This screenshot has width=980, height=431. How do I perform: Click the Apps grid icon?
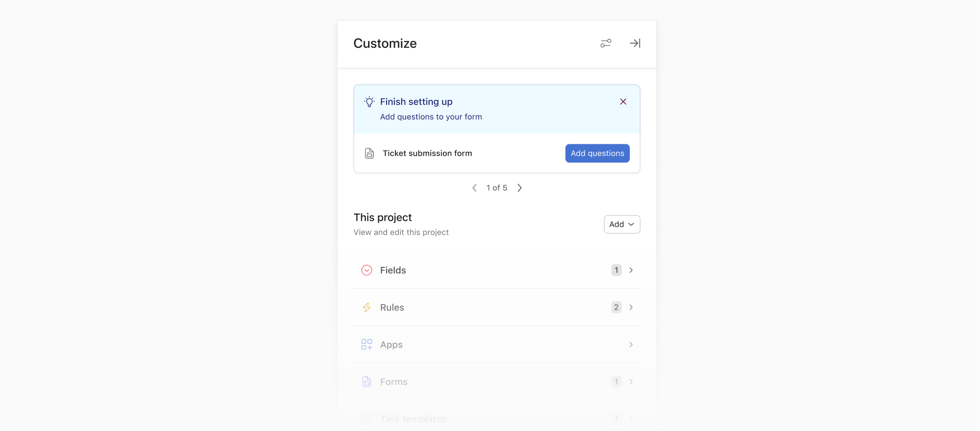[x=367, y=345]
